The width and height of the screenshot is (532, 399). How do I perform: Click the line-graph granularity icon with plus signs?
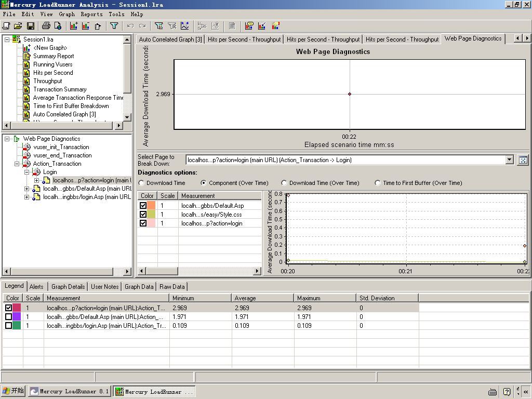tap(185, 26)
